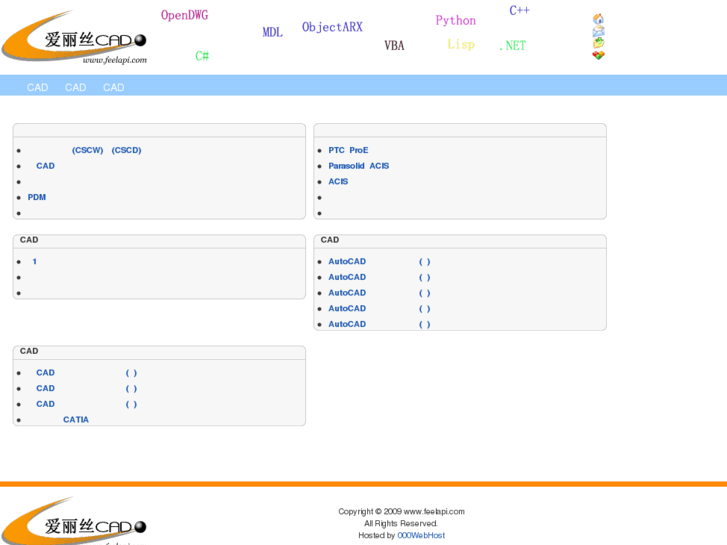Click the home house icon
The width and height of the screenshot is (727, 545).
pos(598,19)
